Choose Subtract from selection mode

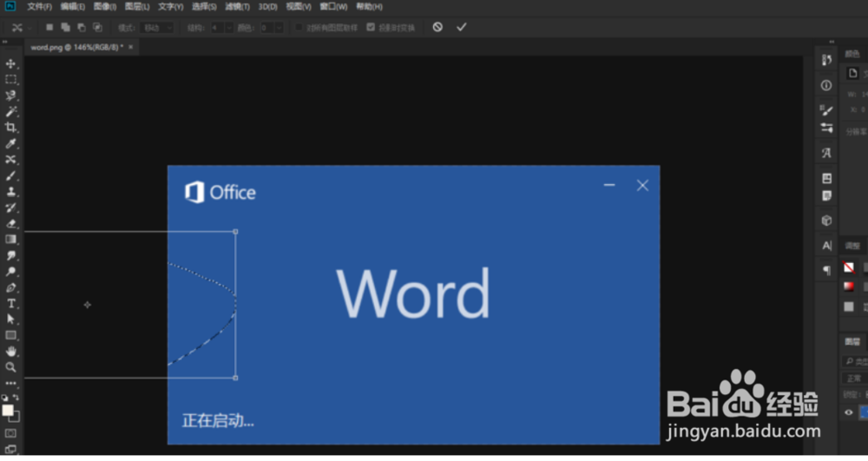82,27
